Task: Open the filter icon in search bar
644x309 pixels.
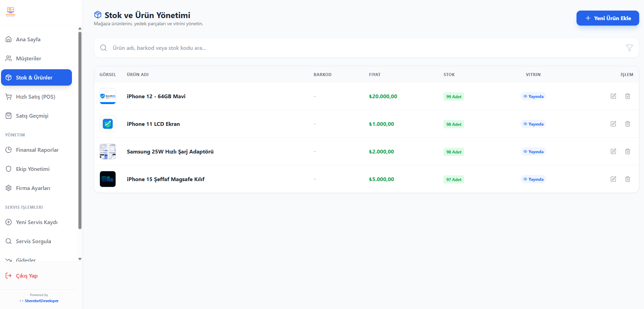Action: [x=629, y=48]
